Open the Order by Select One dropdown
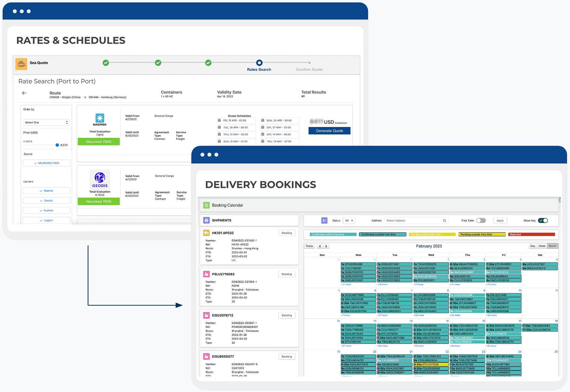The height and width of the screenshot is (392, 570). click(x=46, y=122)
